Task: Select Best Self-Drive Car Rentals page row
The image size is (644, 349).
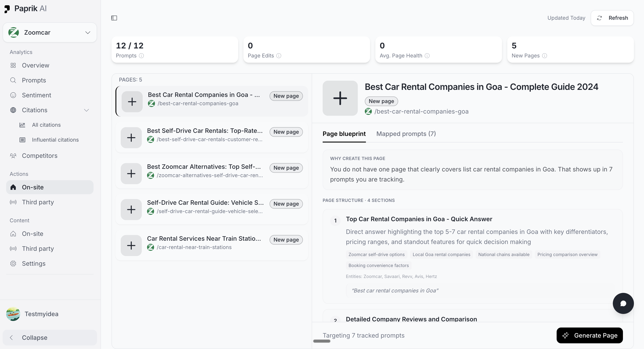Action: pyautogui.click(x=212, y=137)
